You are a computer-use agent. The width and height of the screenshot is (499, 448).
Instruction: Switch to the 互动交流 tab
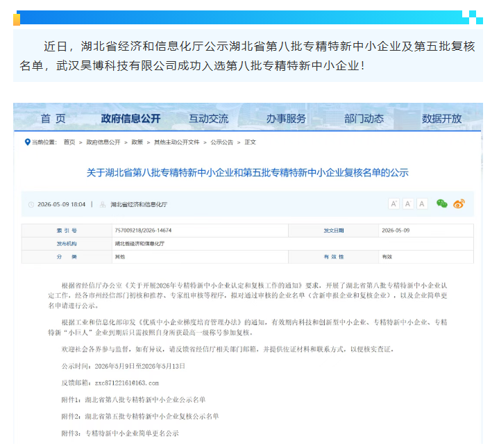pos(208,119)
